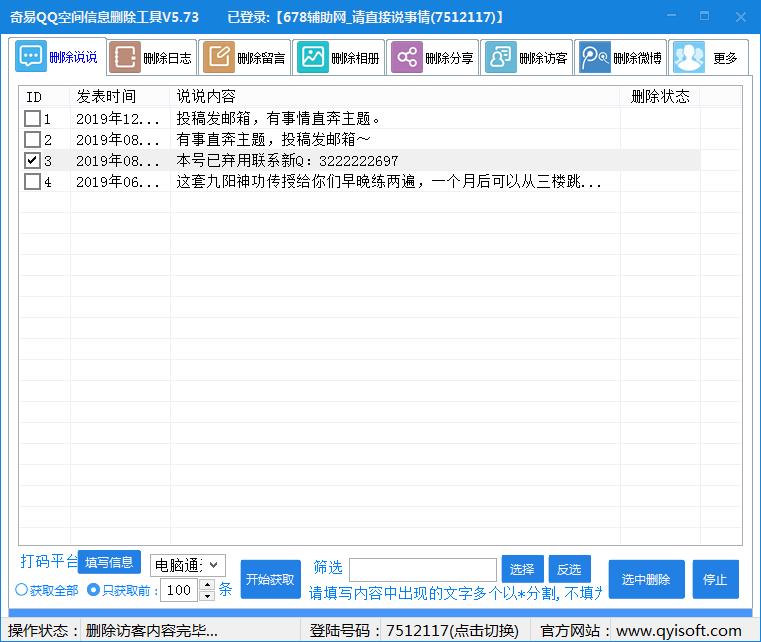Open the 电脑通 platform dropdown
The width and height of the screenshot is (761, 642).
tap(188, 565)
